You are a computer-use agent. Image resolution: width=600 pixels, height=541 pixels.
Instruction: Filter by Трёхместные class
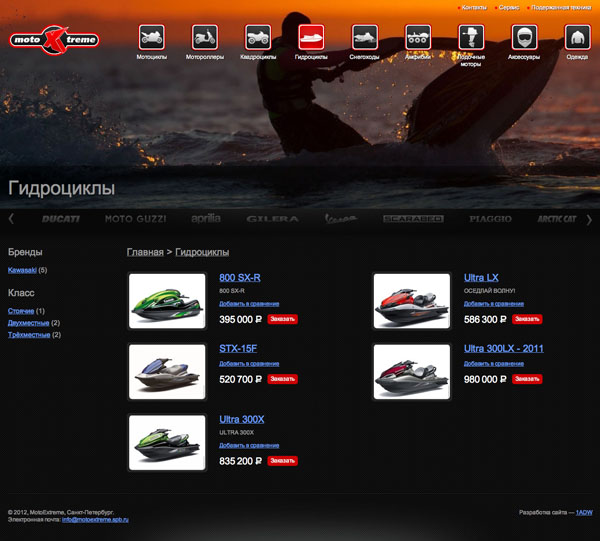click(29, 335)
